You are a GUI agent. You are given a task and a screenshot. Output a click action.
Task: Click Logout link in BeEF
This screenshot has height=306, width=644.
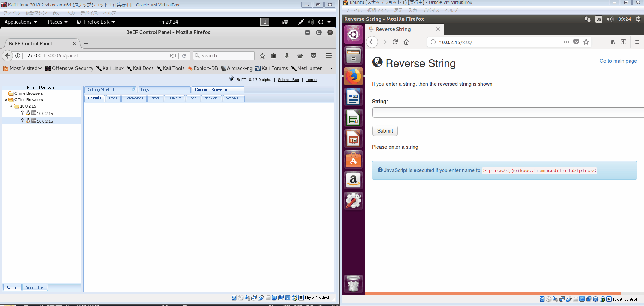click(311, 80)
